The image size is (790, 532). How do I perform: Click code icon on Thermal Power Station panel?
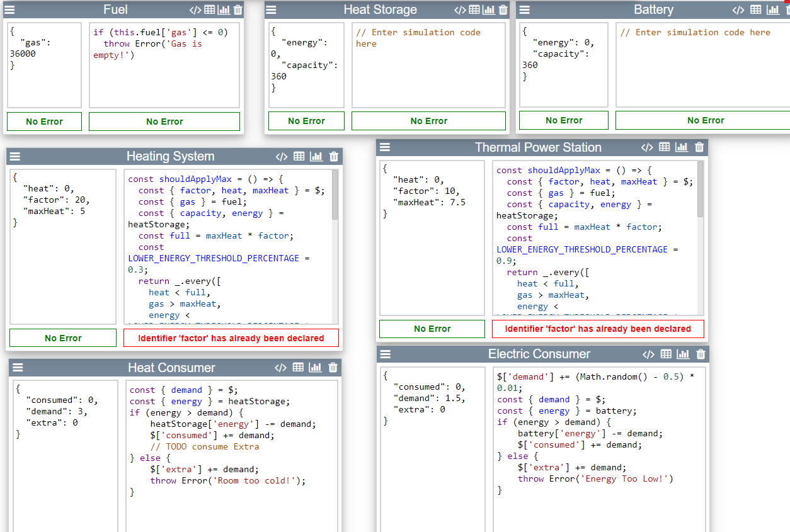(647, 147)
